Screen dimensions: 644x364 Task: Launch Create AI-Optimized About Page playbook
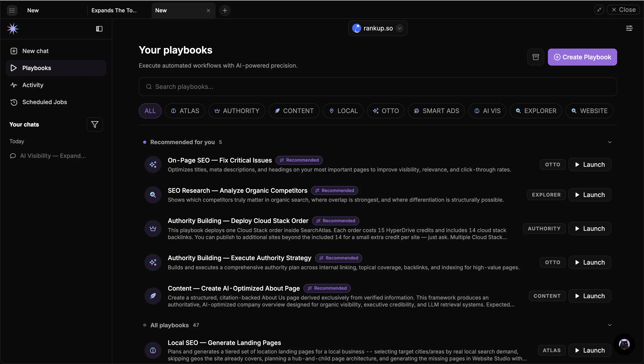click(x=590, y=296)
